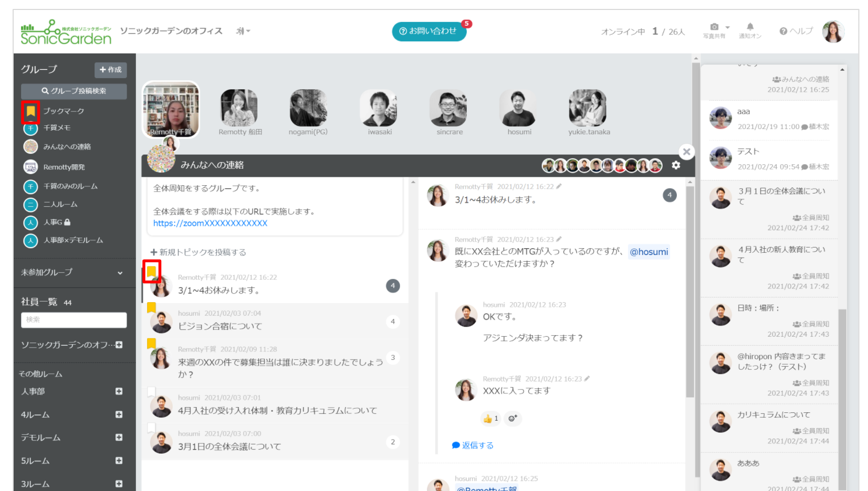This screenshot has height=491, width=868.
Task: Add emoji reaction to XXXに入ってます message
Action: click(x=513, y=418)
